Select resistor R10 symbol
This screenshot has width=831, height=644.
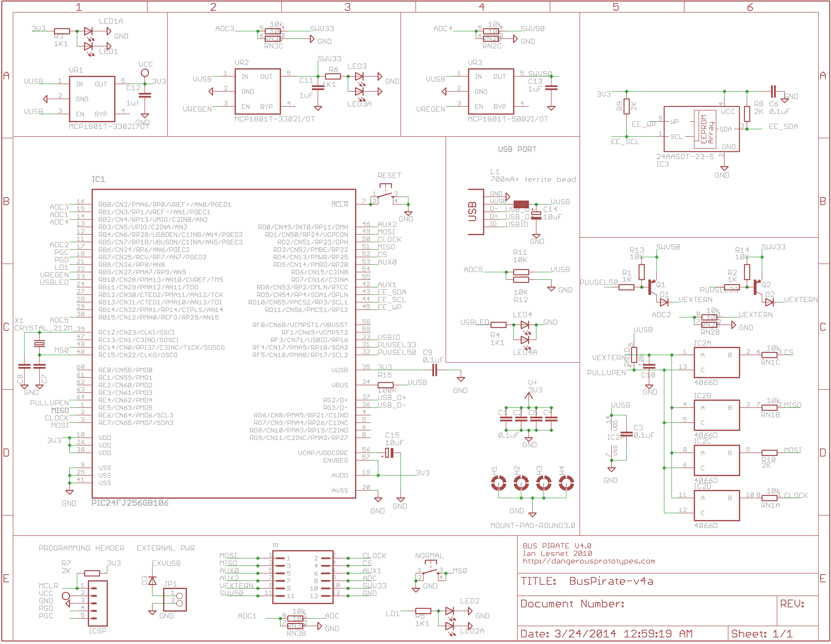pos(769,453)
